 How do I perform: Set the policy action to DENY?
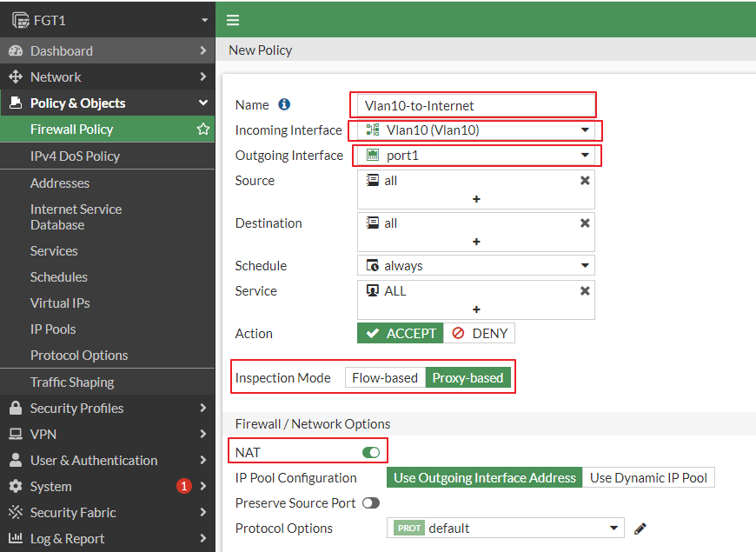(480, 334)
